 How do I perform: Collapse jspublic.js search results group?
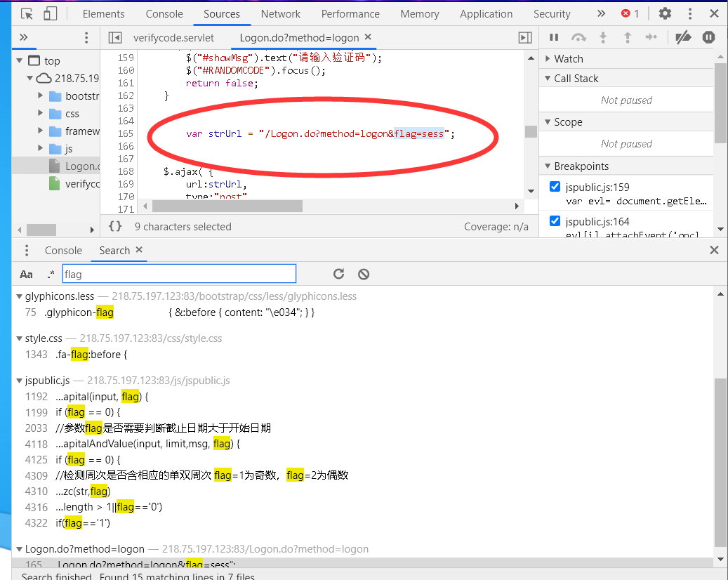point(19,381)
